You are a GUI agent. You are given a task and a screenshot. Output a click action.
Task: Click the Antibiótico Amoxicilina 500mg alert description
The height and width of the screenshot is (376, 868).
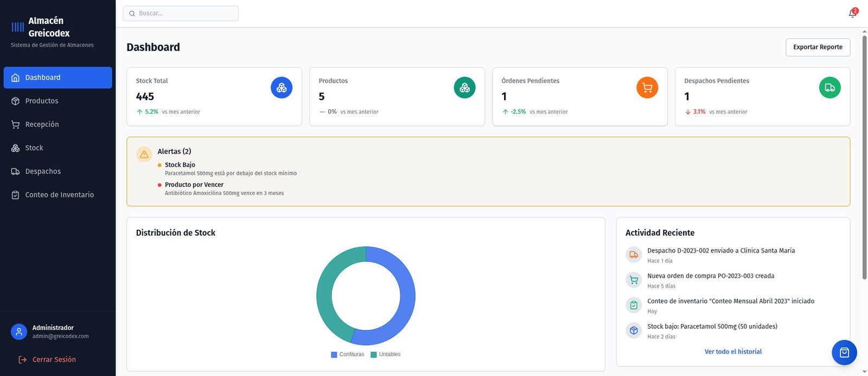(224, 193)
